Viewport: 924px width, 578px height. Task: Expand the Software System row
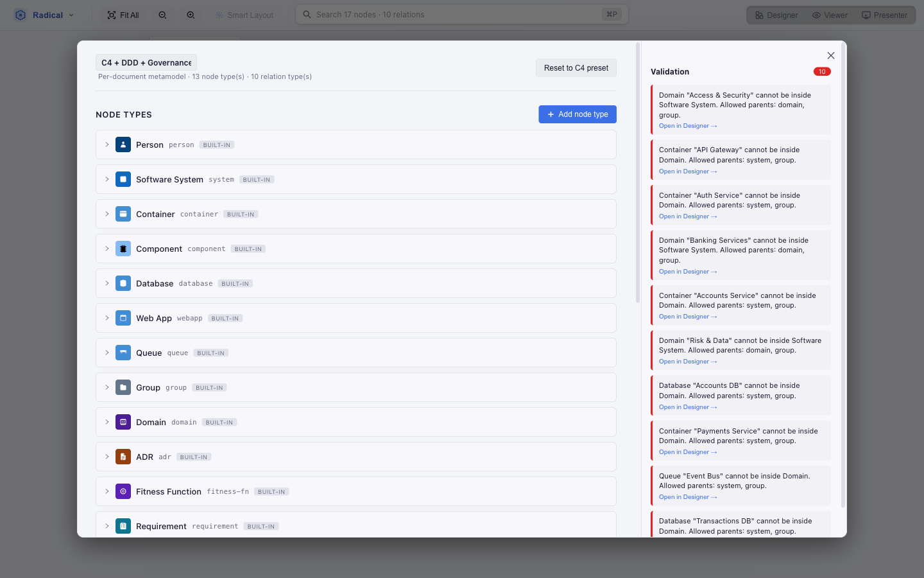click(107, 179)
